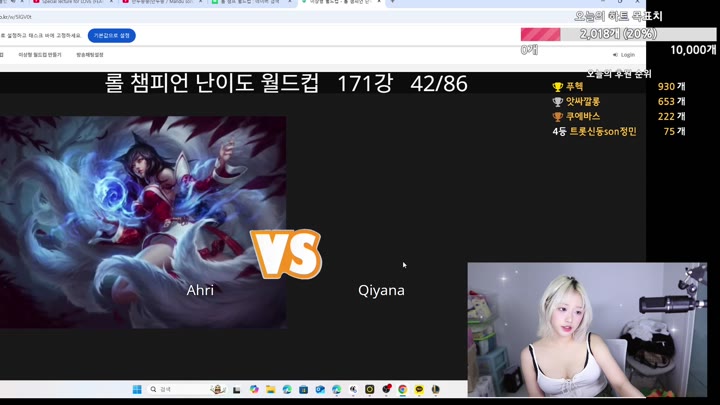The image size is (720, 405).
Task: Click the 롤 챔피언 난이도 월드컵 title
Action: point(212,84)
